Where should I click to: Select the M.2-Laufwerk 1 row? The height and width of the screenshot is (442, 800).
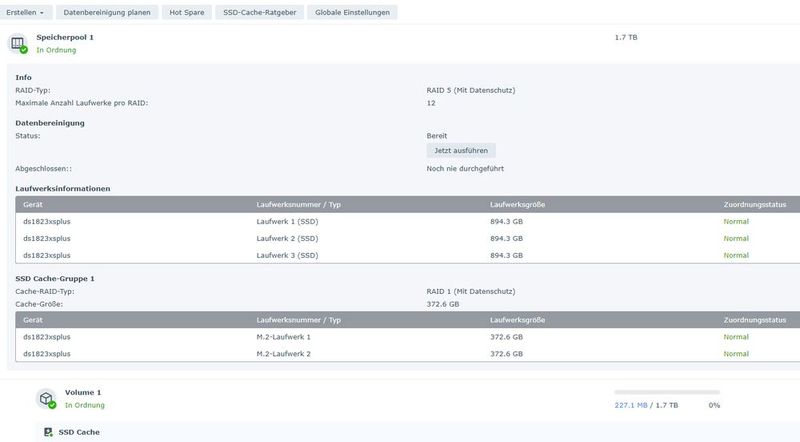pos(408,337)
